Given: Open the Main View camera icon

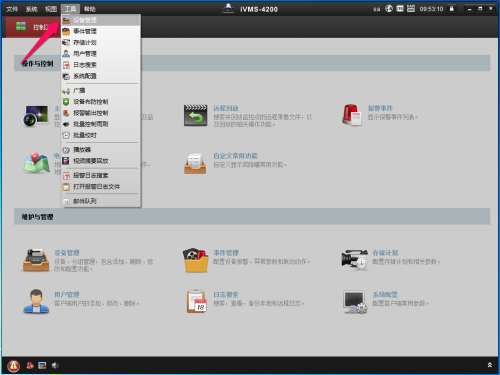Looking at the screenshot, I should click(36, 116).
